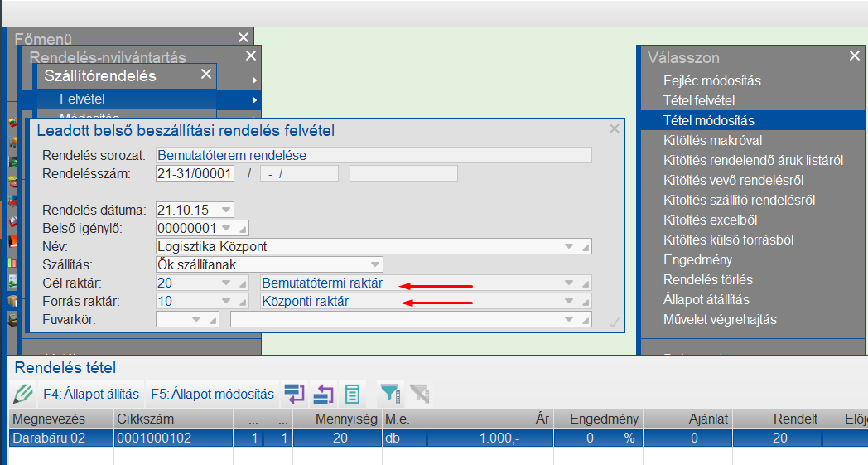Viewport: 868px width, 465px height.
Task: Open the Cél raktár code dropdown
Action: [x=226, y=283]
